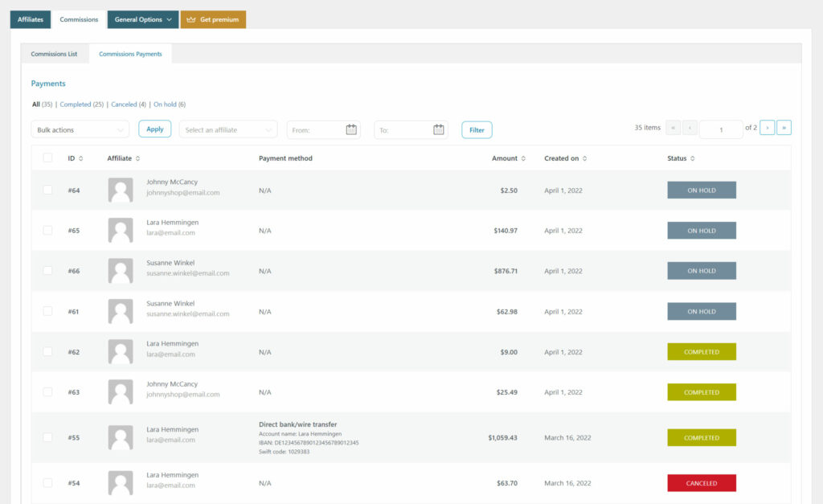Open the To date calendar icon
Image resolution: width=823 pixels, height=504 pixels.
439,129
